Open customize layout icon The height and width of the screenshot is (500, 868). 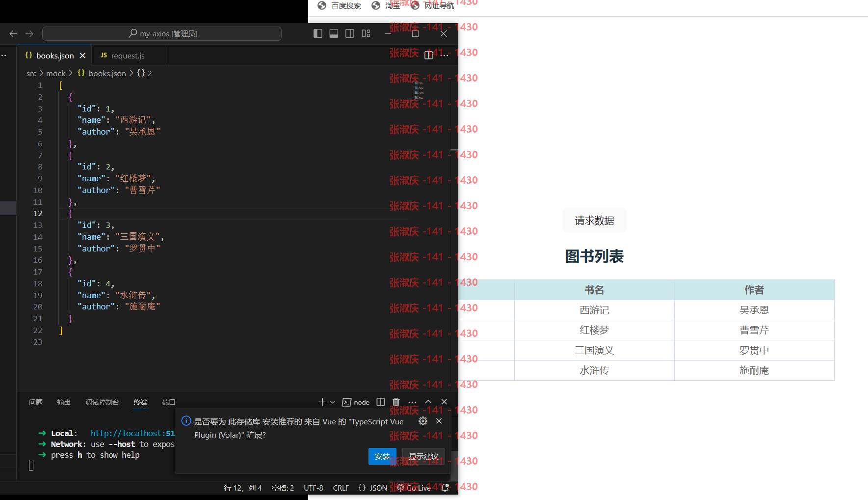[366, 33]
